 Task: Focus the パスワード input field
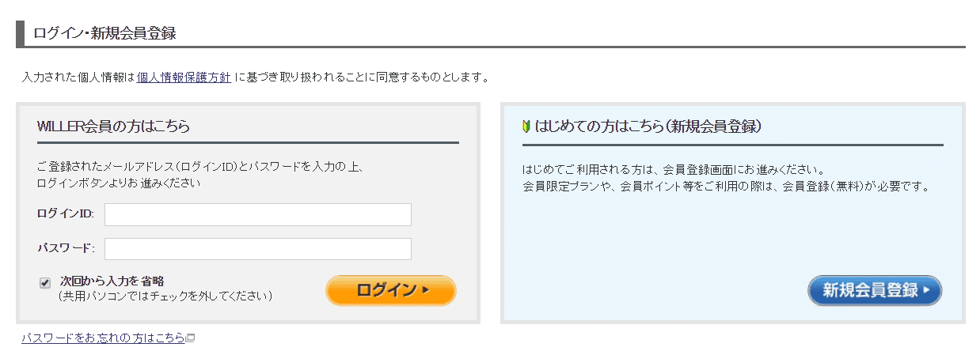[x=257, y=249]
